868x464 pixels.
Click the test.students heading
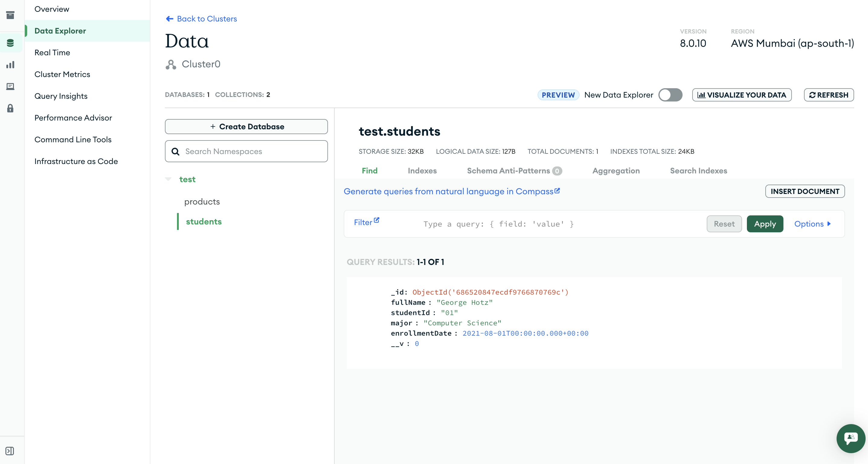[399, 131]
